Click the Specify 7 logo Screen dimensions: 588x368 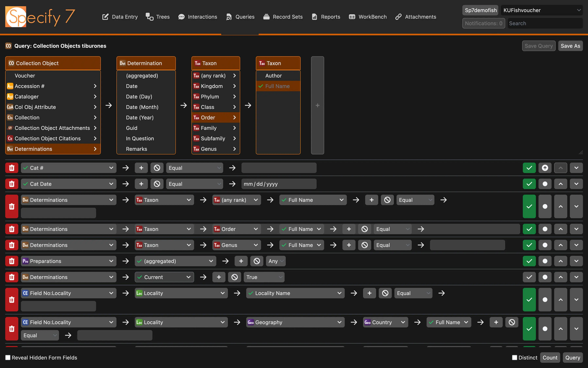(x=40, y=17)
